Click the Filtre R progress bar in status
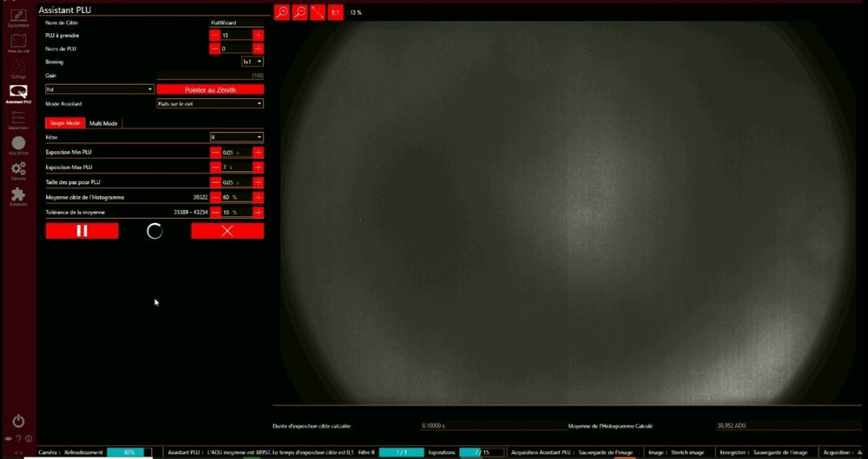 point(401,452)
